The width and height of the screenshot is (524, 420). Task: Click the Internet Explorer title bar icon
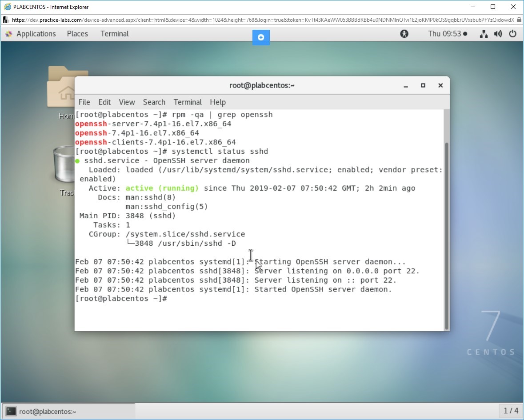click(7, 7)
